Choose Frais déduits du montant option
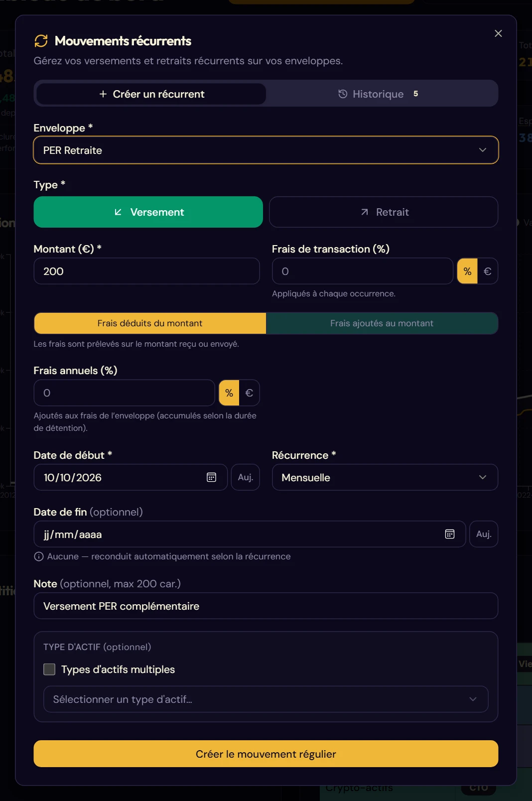Image resolution: width=532 pixels, height=801 pixels. (x=150, y=323)
